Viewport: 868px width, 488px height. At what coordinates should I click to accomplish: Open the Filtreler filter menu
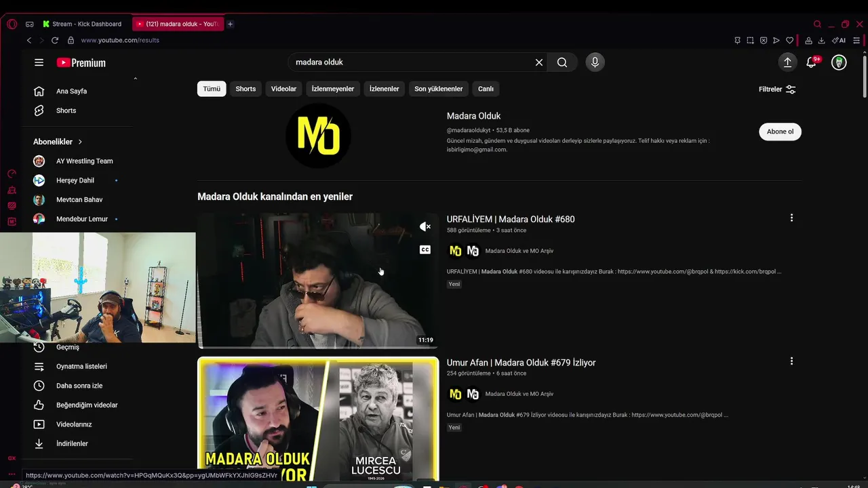pyautogui.click(x=777, y=89)
